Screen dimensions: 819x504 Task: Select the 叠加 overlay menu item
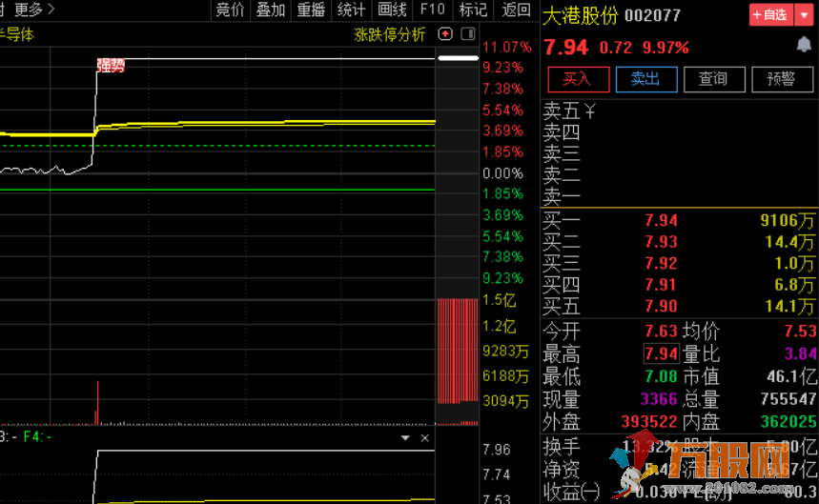270,10
